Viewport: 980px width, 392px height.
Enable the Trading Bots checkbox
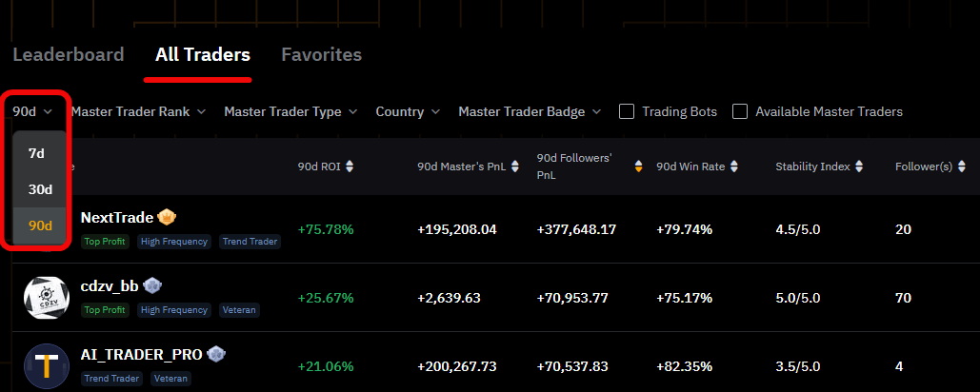tap(627, 111)
